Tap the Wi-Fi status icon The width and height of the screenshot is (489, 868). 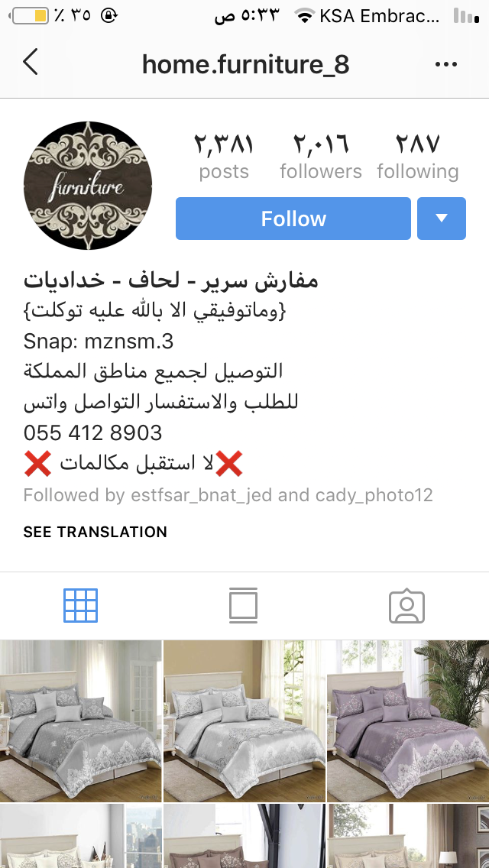tap(304, 16)
